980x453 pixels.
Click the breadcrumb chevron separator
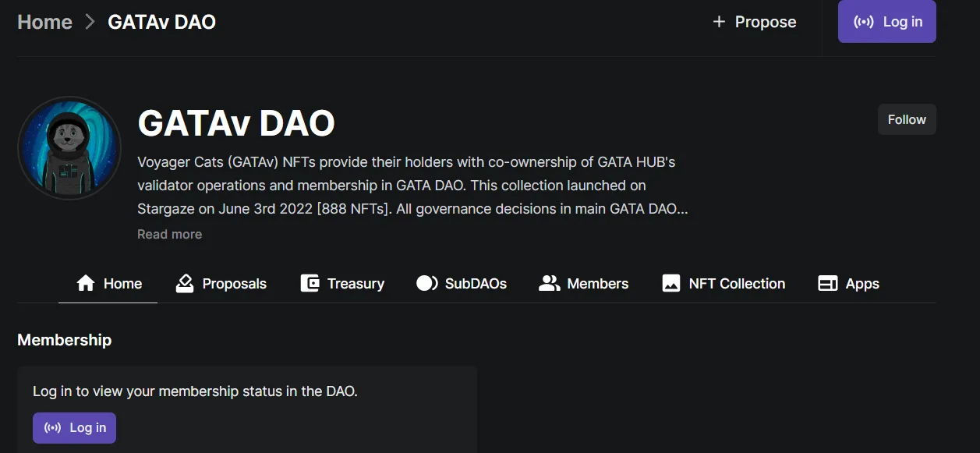pyautogui.click(x=90, y=22)
